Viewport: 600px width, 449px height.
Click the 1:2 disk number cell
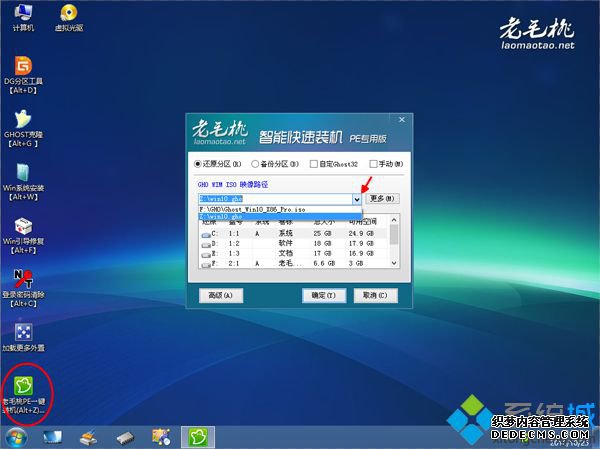tap(234, 243)
